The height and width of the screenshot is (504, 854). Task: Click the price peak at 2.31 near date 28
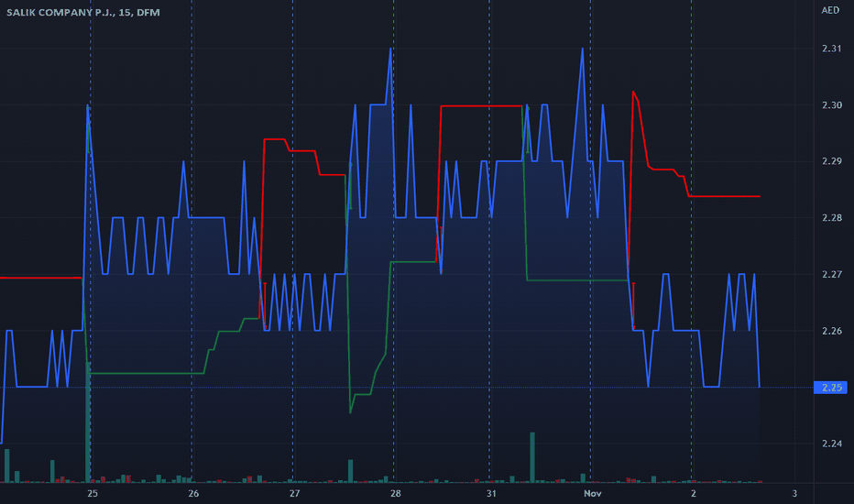click(391, 49)
